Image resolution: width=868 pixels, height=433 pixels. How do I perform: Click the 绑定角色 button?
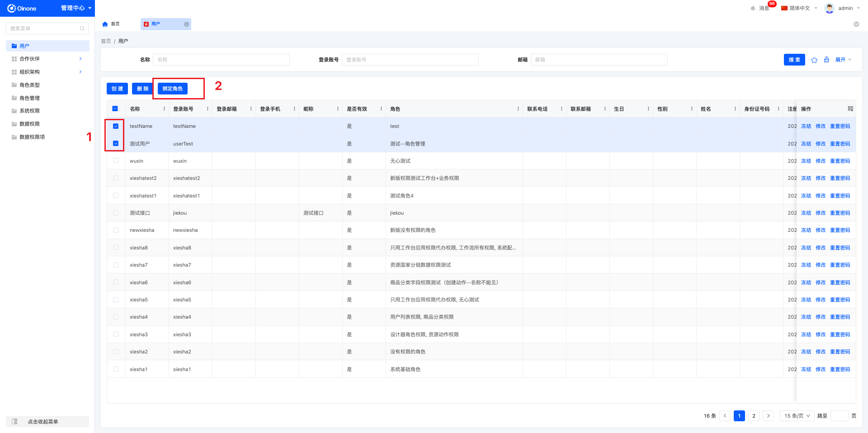coord(172,89)
